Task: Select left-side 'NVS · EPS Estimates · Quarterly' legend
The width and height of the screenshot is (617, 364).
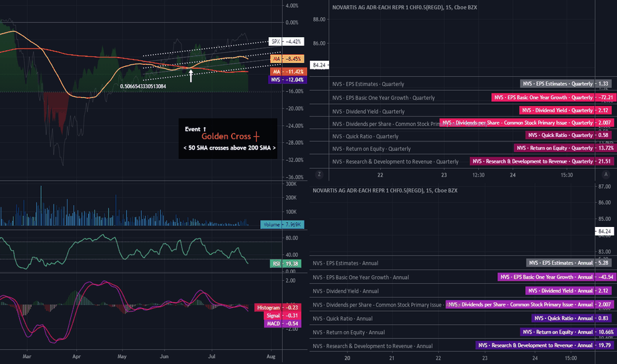Action: [368, 84]
